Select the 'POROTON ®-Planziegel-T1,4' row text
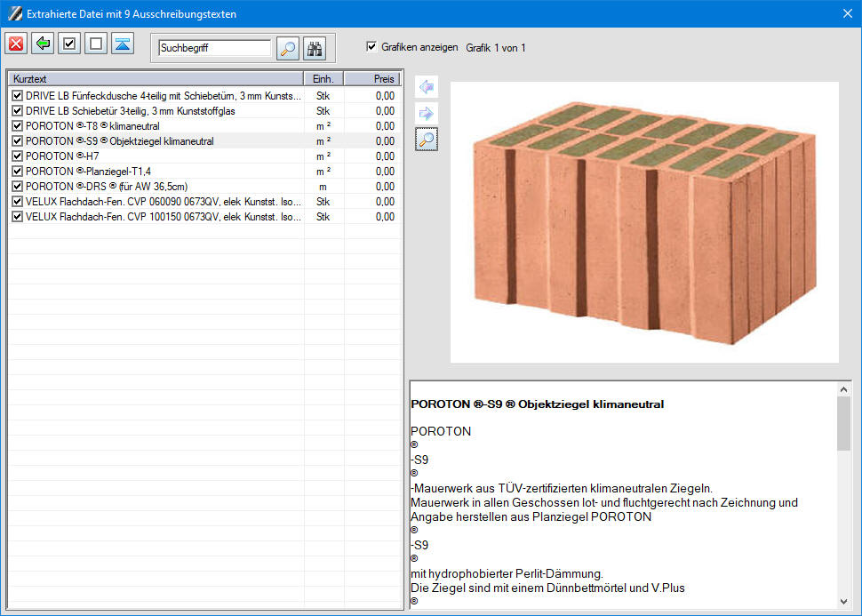This screenshot has width=862, height=616. (x=88, y=172)
